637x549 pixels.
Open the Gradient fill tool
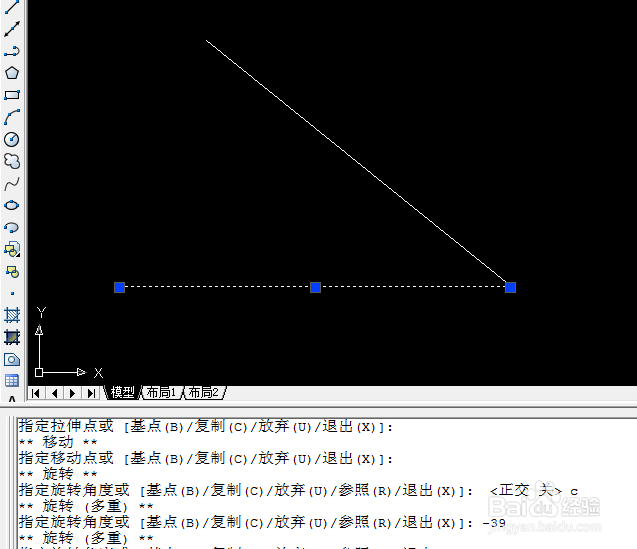12,337
